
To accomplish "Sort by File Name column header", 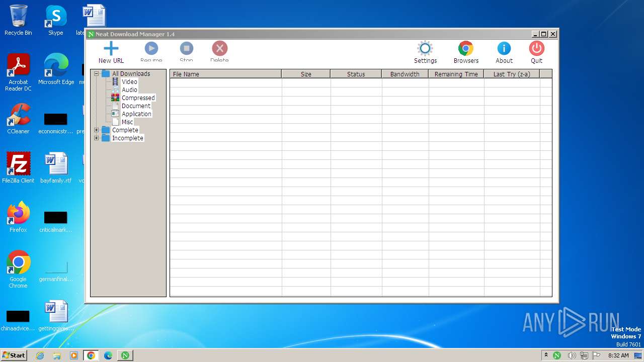I will tap(225, 74).
